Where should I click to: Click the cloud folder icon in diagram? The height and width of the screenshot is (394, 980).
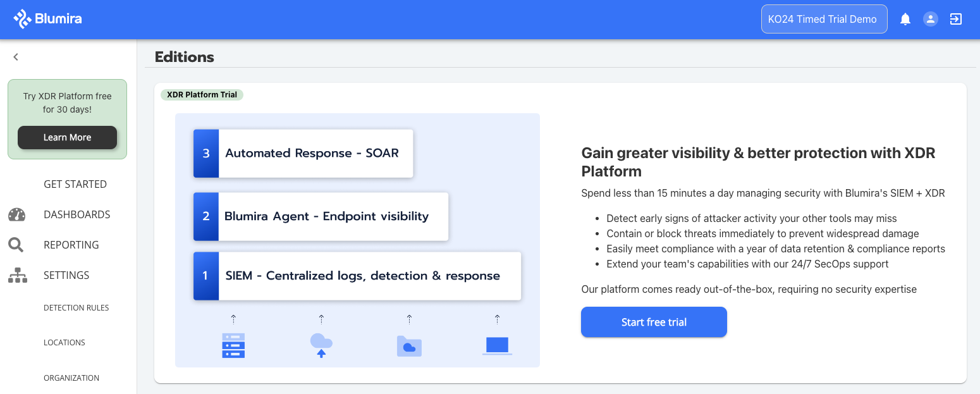coord(409,346)
